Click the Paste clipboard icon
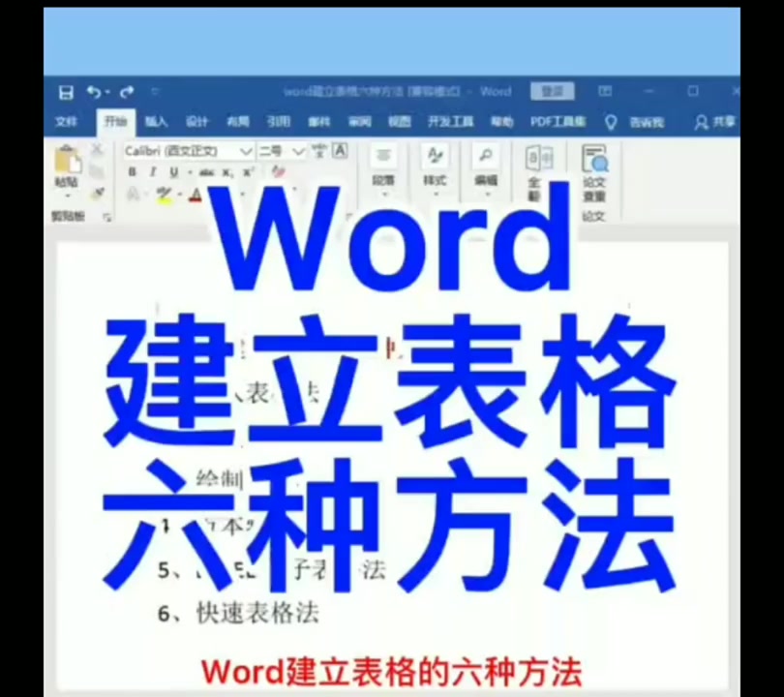Screen dimensions: 784x697 [x=67, y=160]
